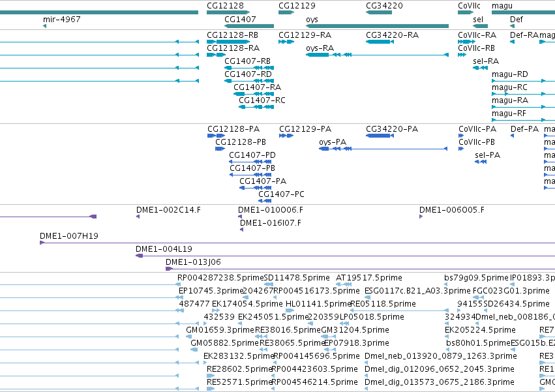
Task: Select transcript CoVIIc-RB
Action: [x=462, y=55]
